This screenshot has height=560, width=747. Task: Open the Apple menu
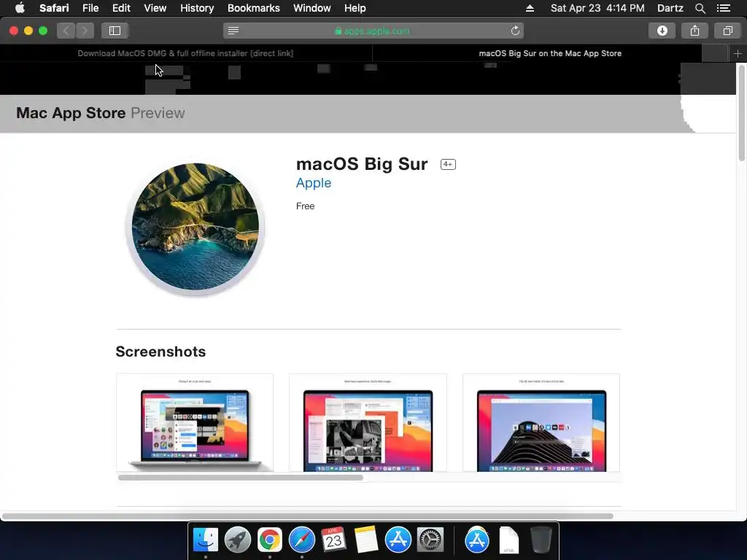(x=20, y=8)
